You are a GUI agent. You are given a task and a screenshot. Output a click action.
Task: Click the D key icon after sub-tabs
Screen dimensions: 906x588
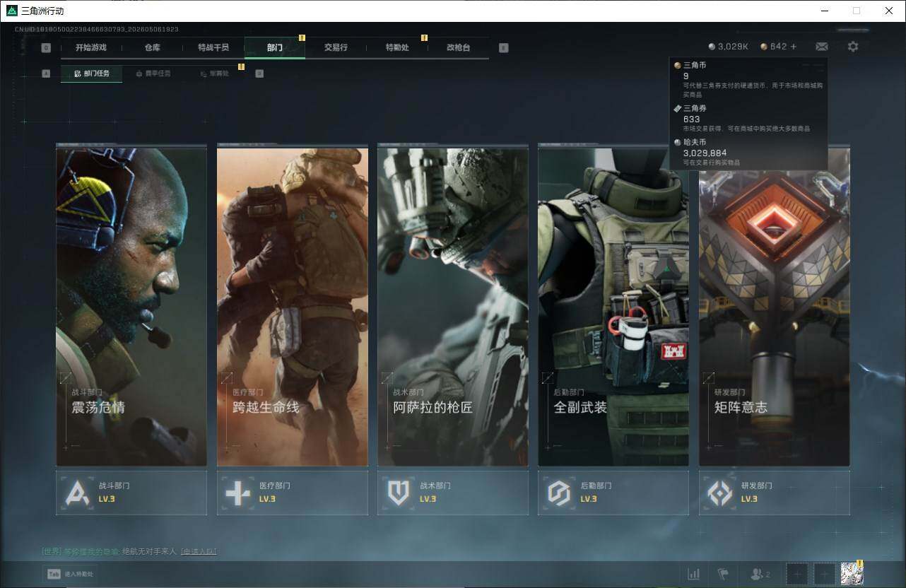point(259,73)
